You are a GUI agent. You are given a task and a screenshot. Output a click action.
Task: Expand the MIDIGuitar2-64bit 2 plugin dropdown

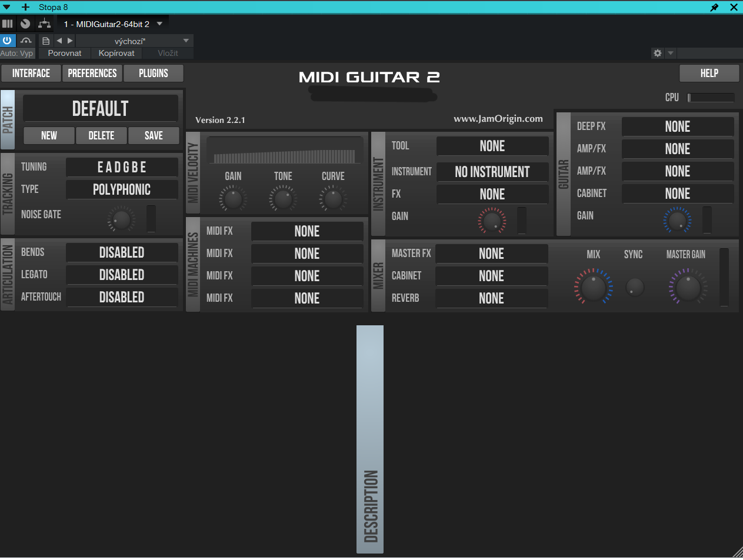point(159,24)
